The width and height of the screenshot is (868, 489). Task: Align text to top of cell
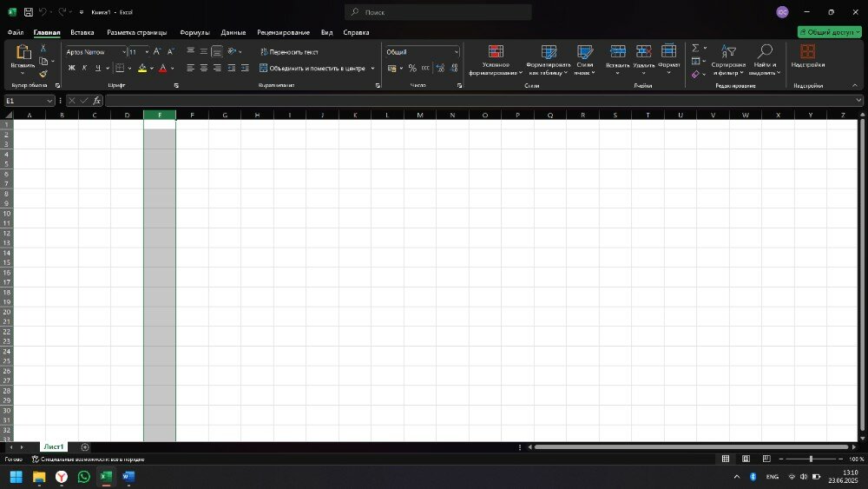click(190, 51)
